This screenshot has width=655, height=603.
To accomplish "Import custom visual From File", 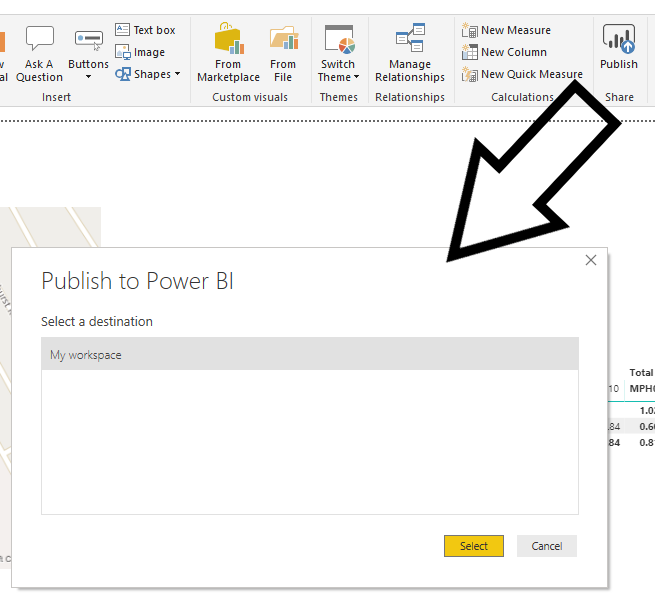I will coord(283,53).
